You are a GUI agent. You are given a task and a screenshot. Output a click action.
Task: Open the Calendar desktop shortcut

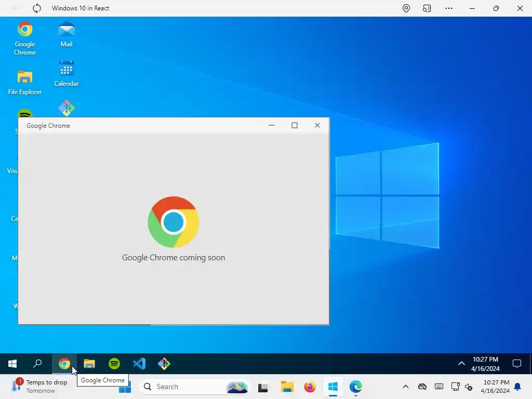point(66,74)
